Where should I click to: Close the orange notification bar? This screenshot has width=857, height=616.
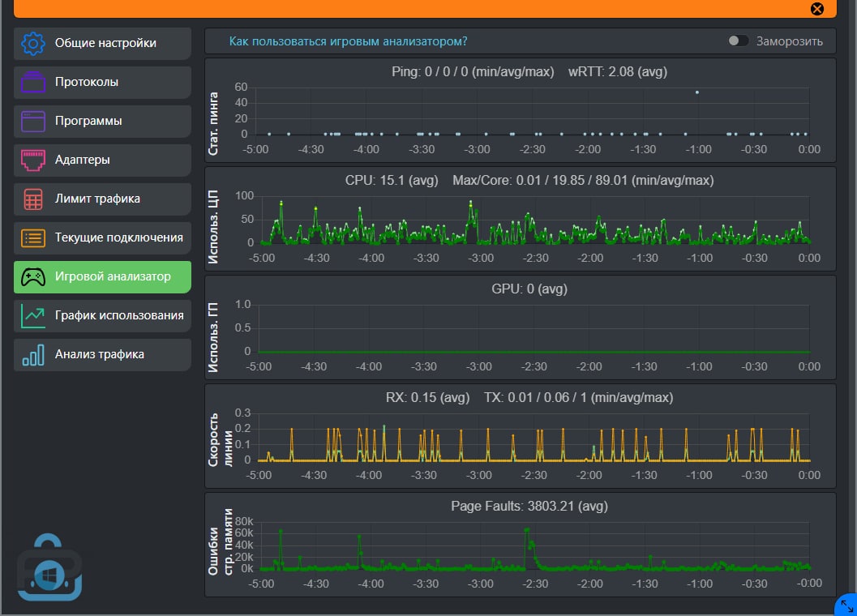(x=817, y=9)
